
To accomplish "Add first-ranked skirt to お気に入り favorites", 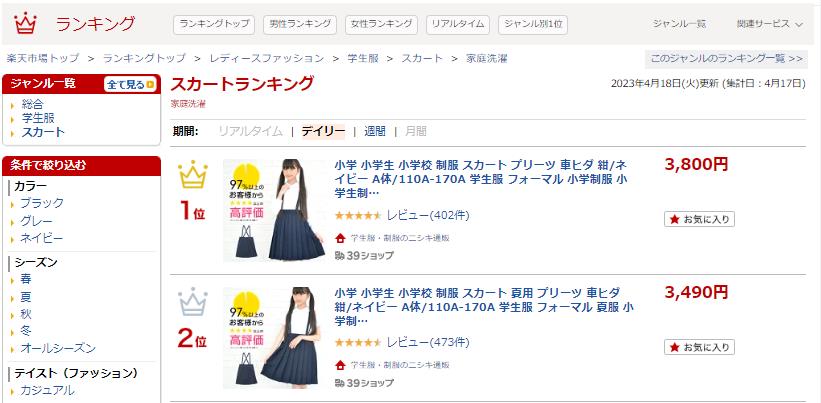I will coord(700,219).
